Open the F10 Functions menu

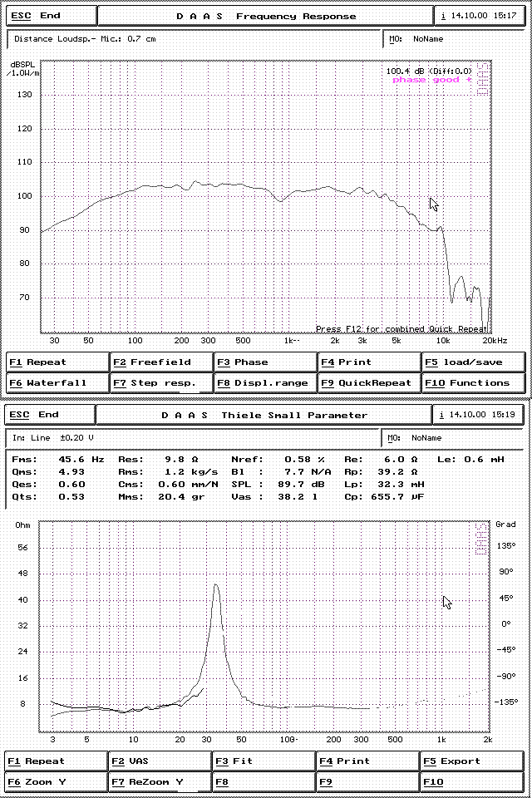(x=474, y=383)
